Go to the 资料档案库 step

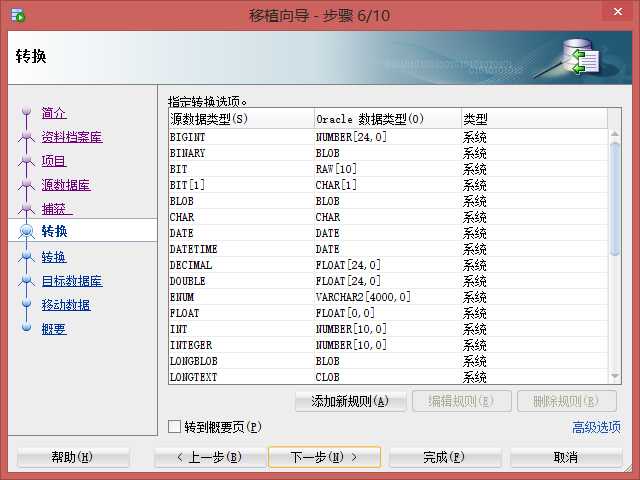click(72, 137)
